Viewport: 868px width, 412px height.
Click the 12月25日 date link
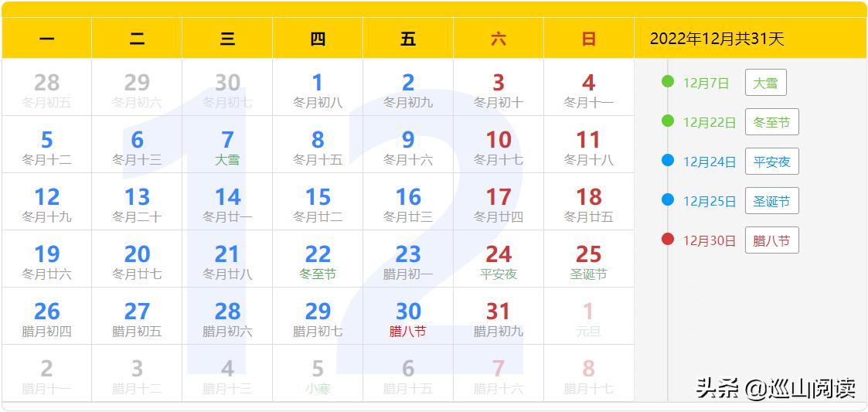710,201
